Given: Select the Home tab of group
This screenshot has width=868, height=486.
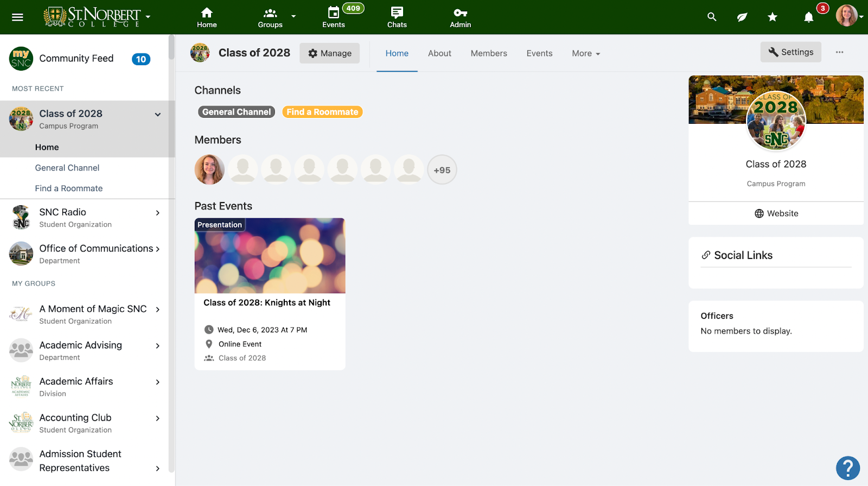Looking at the screenshot, I should pyautogui.click(x=397, y=53).
